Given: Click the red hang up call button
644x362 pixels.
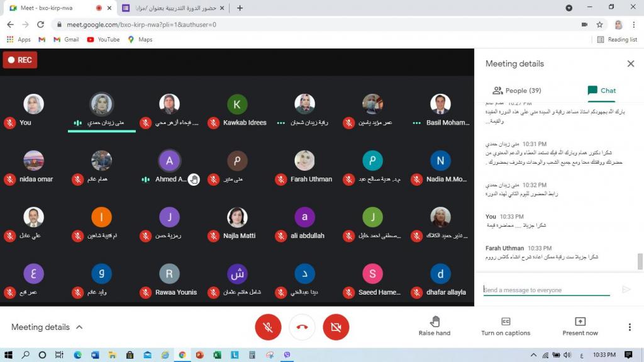Looking at the screenshot, I should pos(302,327).
